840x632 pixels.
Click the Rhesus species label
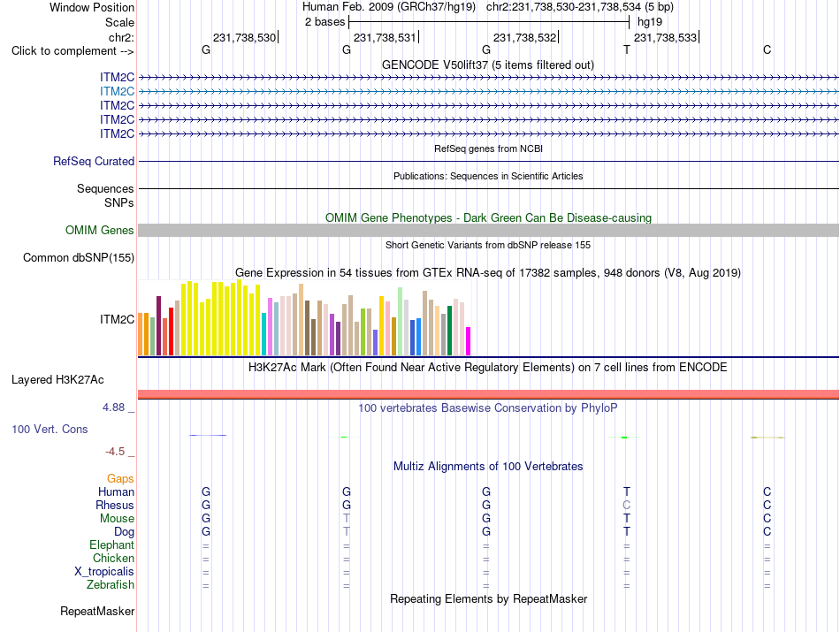(x=115, y=505)
